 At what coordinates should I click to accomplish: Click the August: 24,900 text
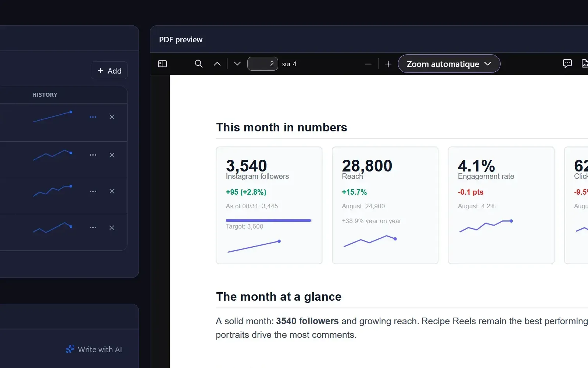point(363,206)
